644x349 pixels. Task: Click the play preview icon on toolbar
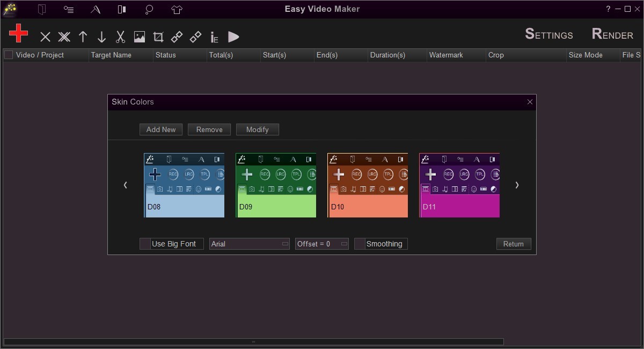point(233,37)
